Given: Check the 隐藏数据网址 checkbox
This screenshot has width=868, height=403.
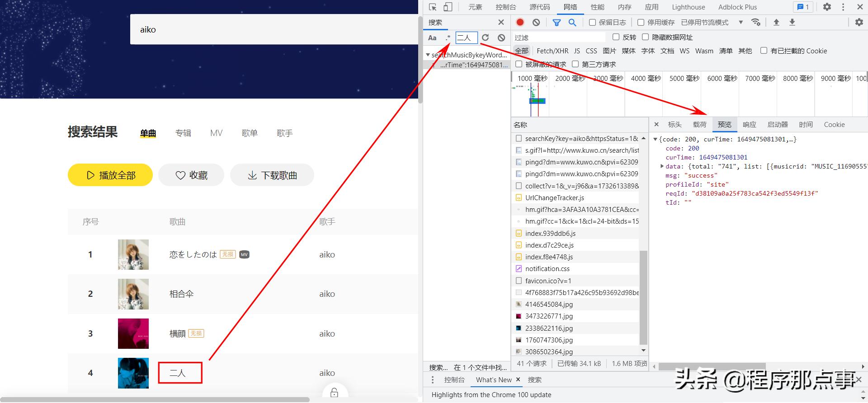Looking at the screenshot, I should click(645, 37).
